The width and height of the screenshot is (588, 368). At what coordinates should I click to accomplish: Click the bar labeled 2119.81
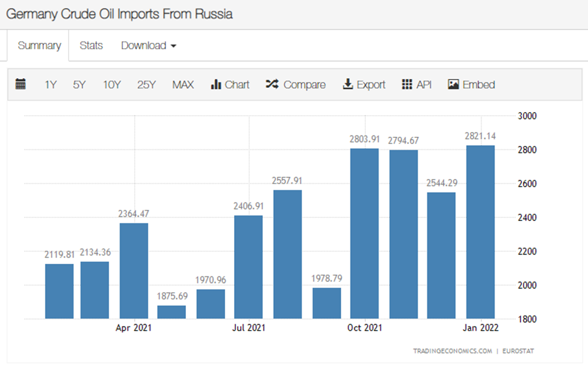[x=59, y=292]
